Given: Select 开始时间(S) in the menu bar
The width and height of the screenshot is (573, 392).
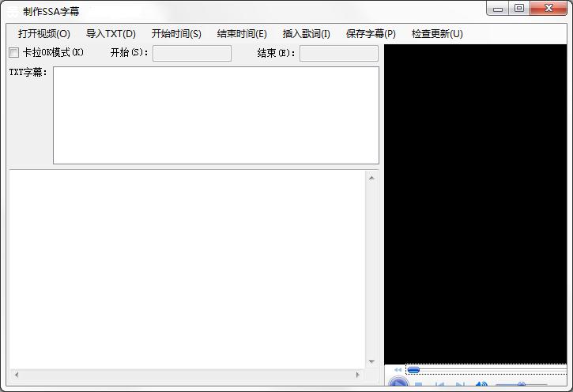Looking at the screenshot, I should (x=176, y=34).
